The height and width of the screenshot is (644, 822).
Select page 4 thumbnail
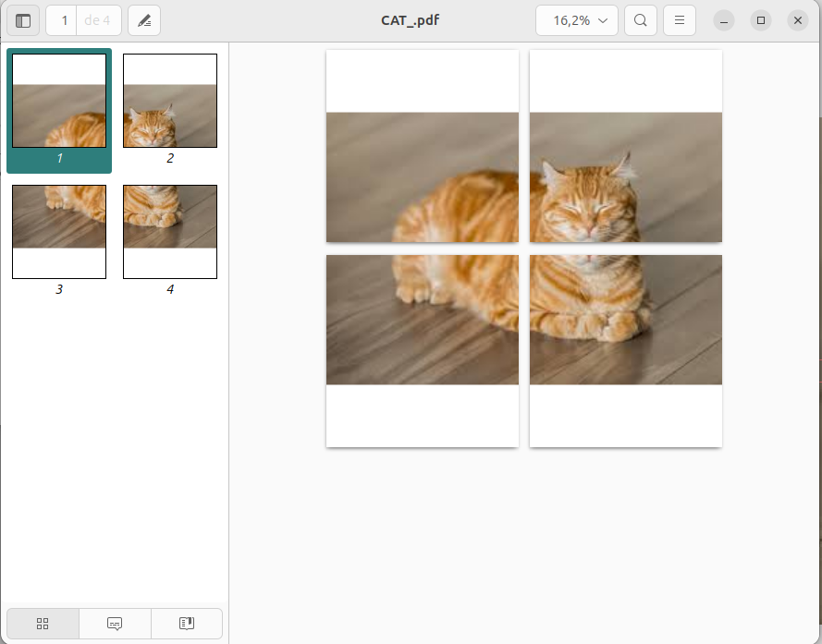(170, 232)
